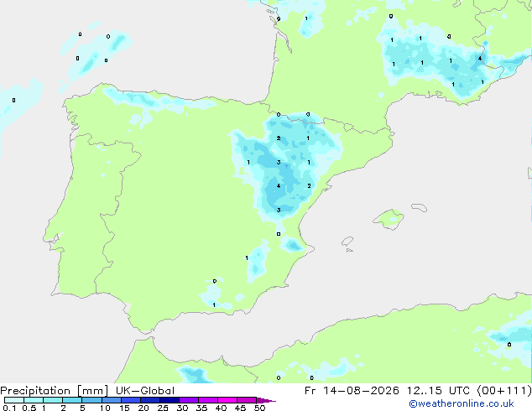Viewport: 532px width, 411px height.
Task: Click Ibiza island on the map
Action: [x=347, y=242]
